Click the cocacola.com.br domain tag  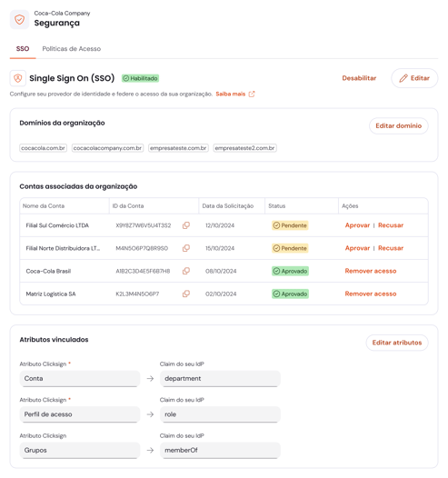pos(43,148)
